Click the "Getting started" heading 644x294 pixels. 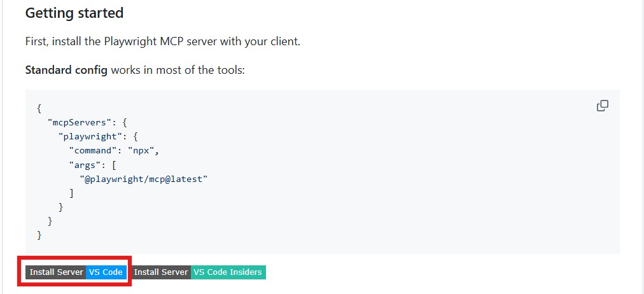(74, 13)
